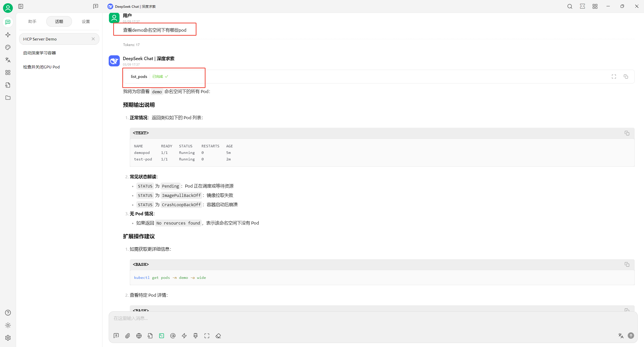
Task: Send the message with the arrow button
Action: [x=631, y=336]
